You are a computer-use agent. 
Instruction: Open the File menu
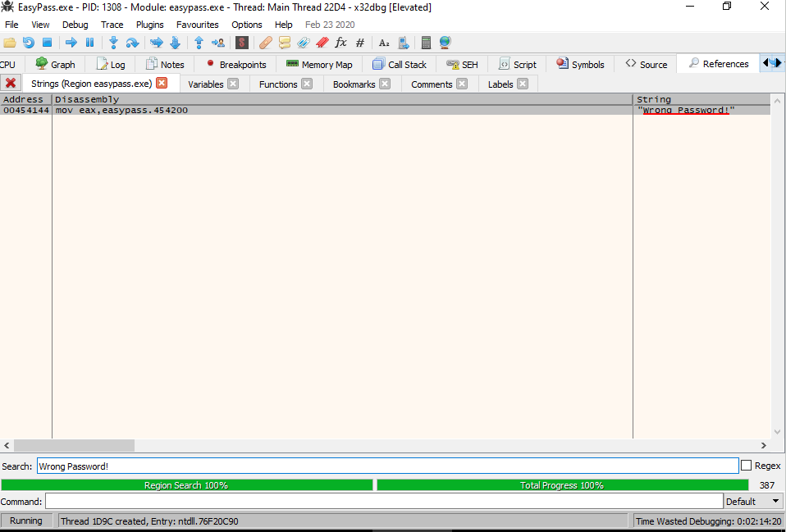coord(11,25)
